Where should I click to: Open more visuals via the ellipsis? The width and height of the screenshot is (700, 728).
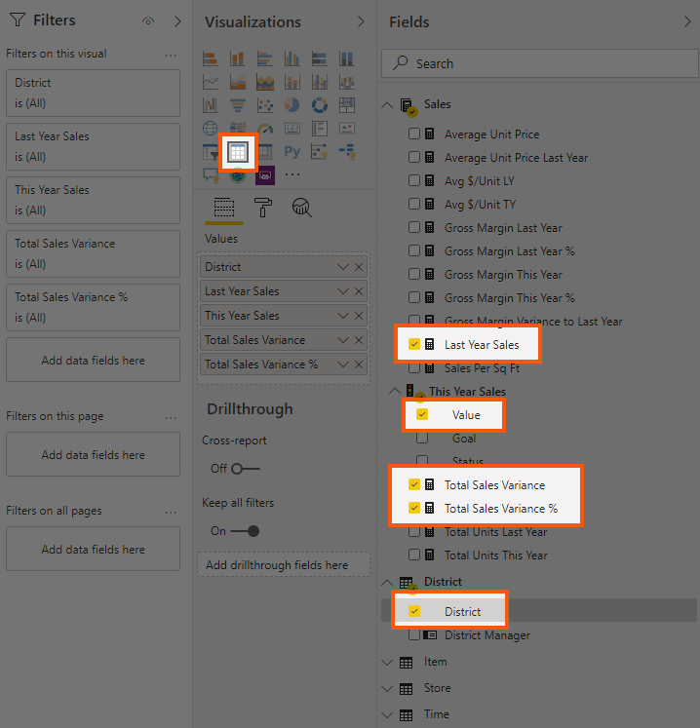[x=292, y=174]
